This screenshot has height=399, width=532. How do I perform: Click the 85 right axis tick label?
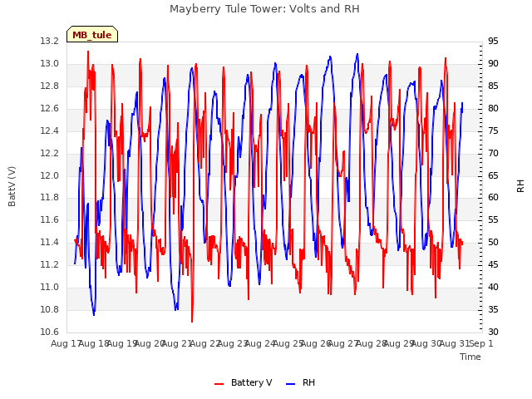pyautogui.click(x=493, y=86)
